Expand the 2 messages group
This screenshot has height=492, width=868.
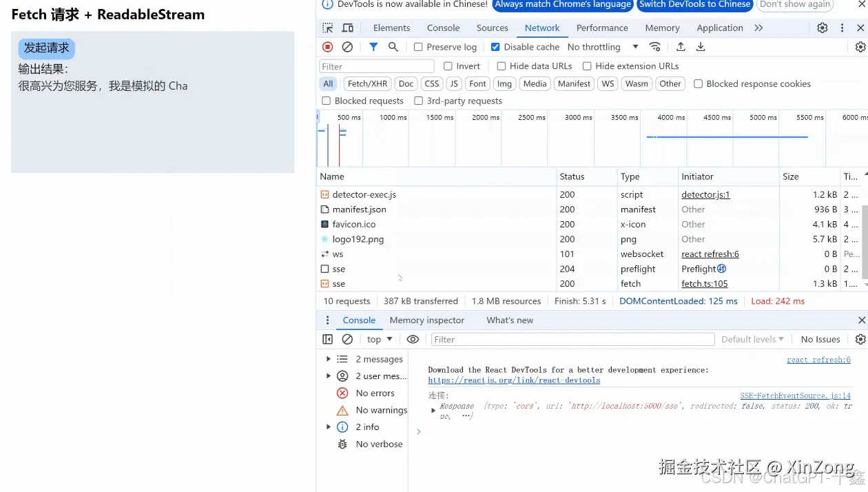[329, 359]
